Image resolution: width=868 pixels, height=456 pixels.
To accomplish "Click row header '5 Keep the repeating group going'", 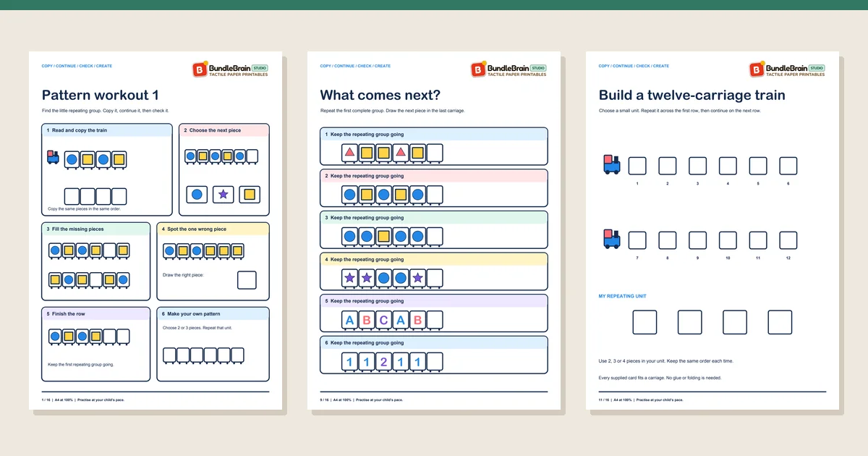I will (x=434, y=301).
